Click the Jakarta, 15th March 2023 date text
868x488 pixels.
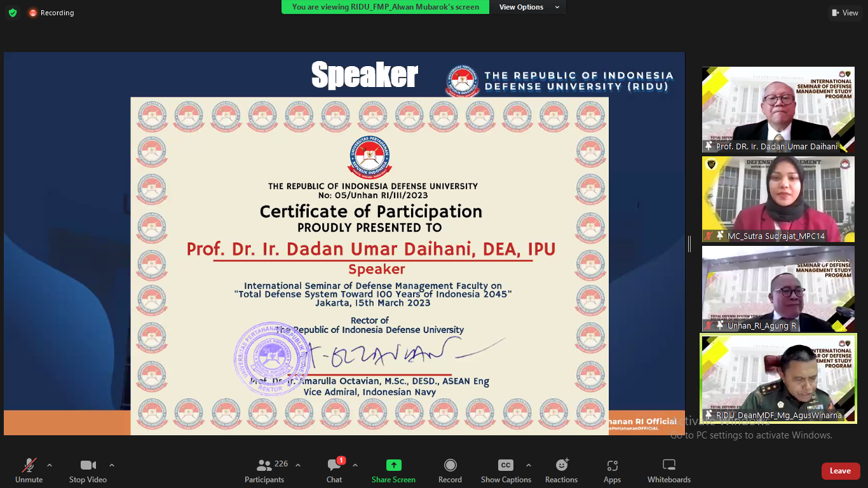[373, 303]
